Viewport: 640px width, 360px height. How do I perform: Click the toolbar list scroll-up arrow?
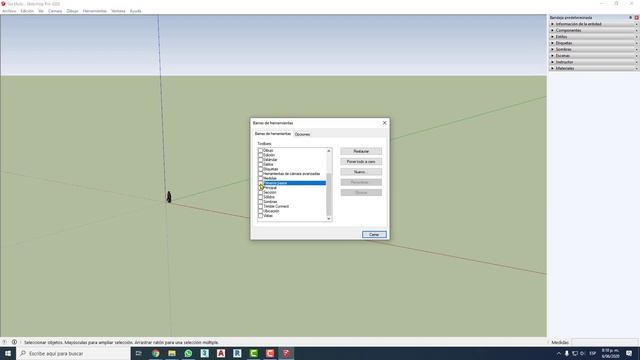329,151
